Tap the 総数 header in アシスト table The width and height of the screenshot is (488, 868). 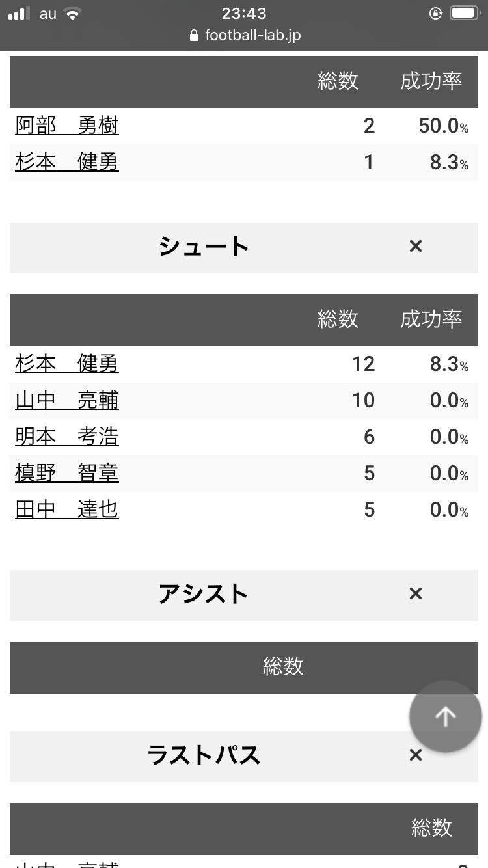coord(283,667)
